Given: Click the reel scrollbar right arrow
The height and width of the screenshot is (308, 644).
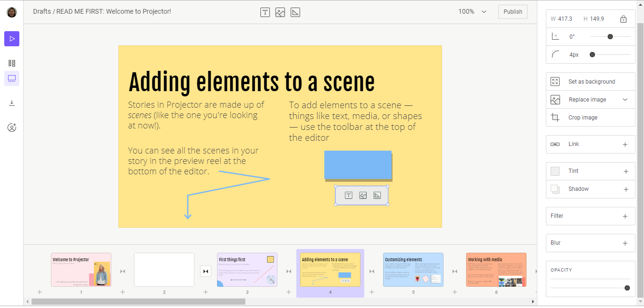Looking at the screenshot, I should (534, 301).
